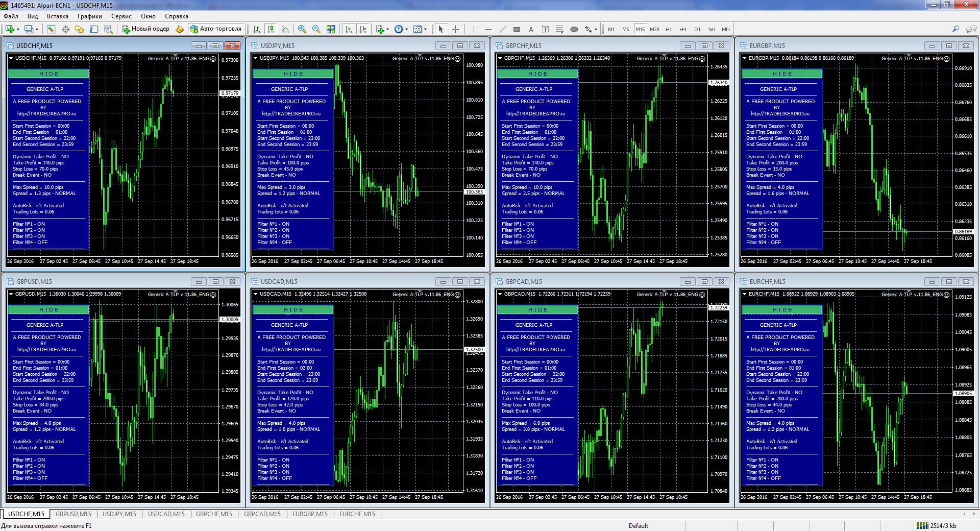Toggle Chart Shift
Viewport: 980px width, 531px height.
pos(362,29)
